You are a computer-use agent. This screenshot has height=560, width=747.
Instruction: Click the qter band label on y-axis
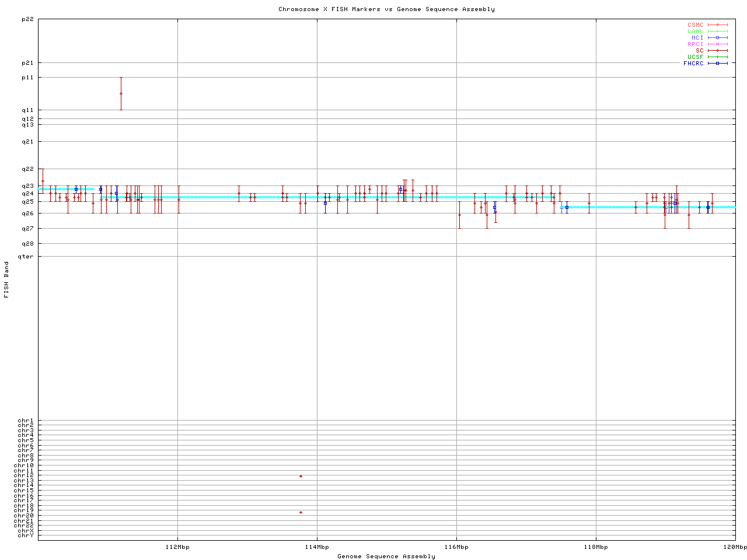pyautogui.click(x=26, y=257)
